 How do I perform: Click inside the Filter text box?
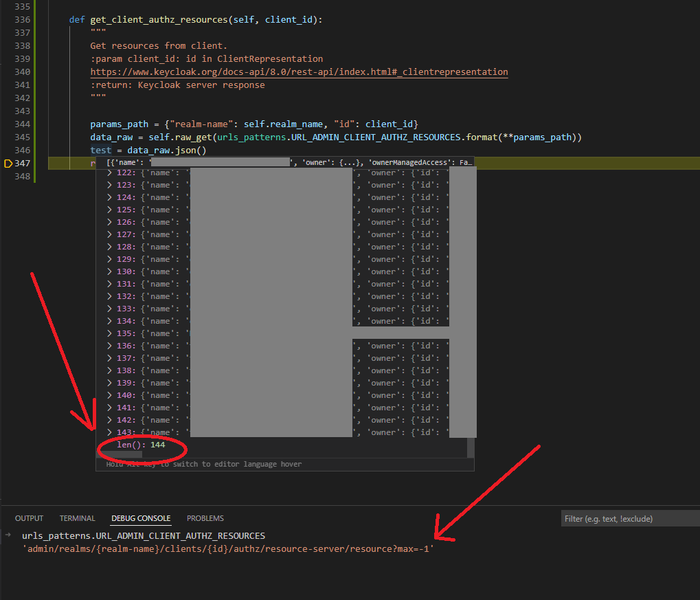coord(629,518)
